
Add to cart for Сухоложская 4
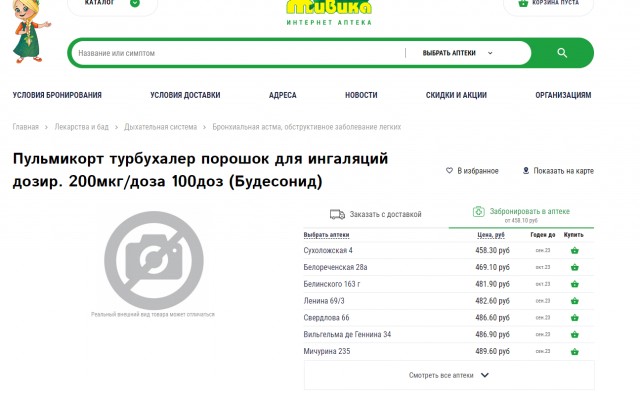point(575,251)
